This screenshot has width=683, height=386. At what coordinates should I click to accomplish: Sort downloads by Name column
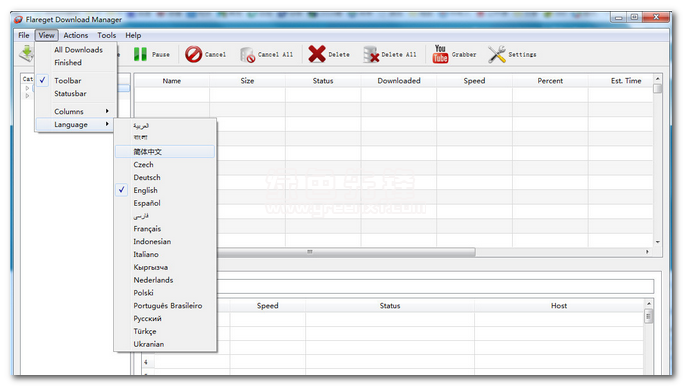click(172, 81)
